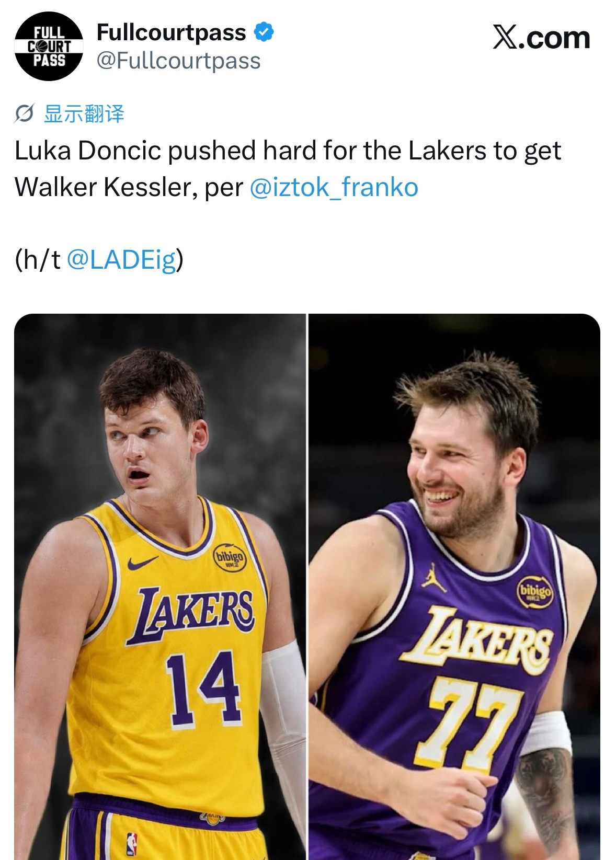Viewport: 616px width, 860px height.
Task: Open the Fullcourtpass display name
Action: pos(172,32)
